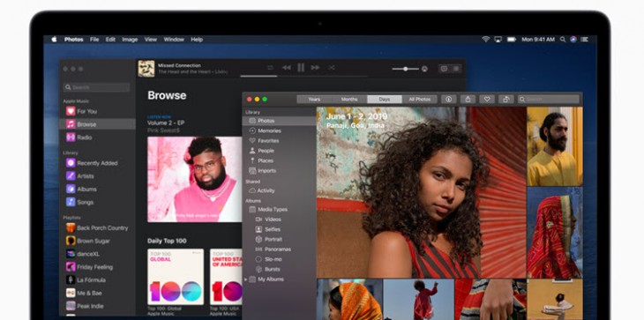Click the Rotate button in Photos toolbar
The image size is (644, 320).
pos(506,100)
